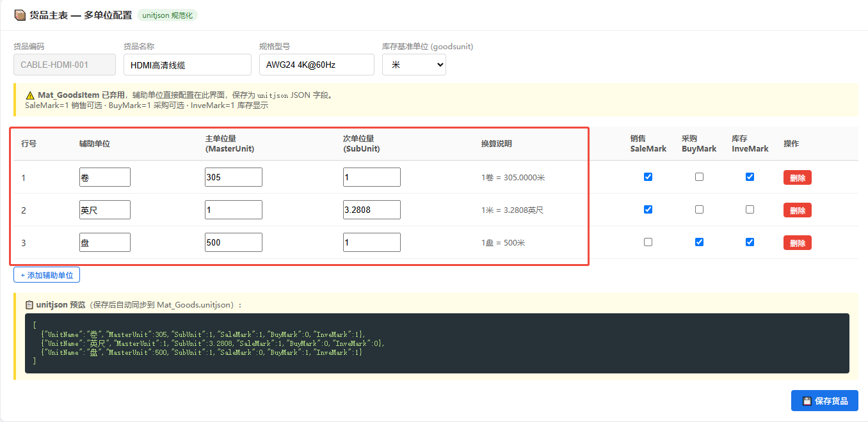Image resolution: width=868 pixels, height=422 pixels.
Task: Click the clipboard icon beside unitjson 预览
Action: (29, 305)
